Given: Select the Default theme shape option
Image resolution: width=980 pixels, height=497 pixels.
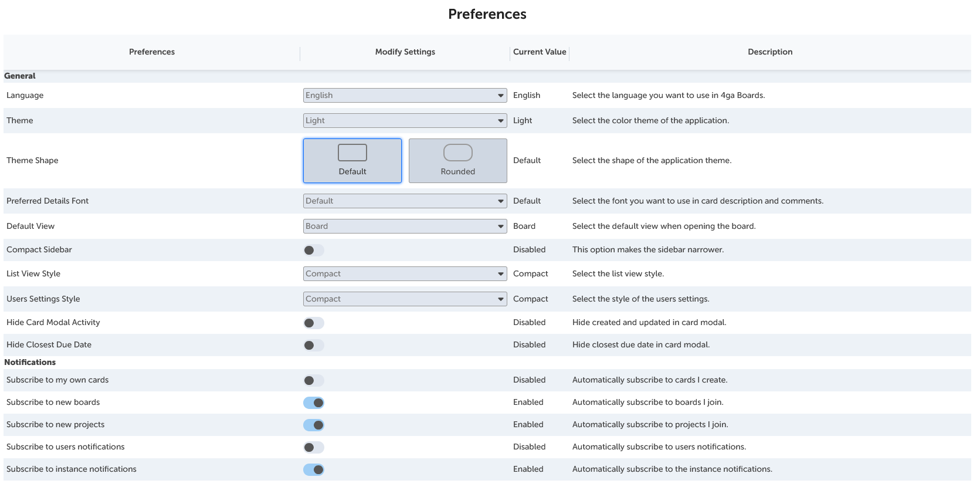Looking at the screenshot, I should coord(352,161).
